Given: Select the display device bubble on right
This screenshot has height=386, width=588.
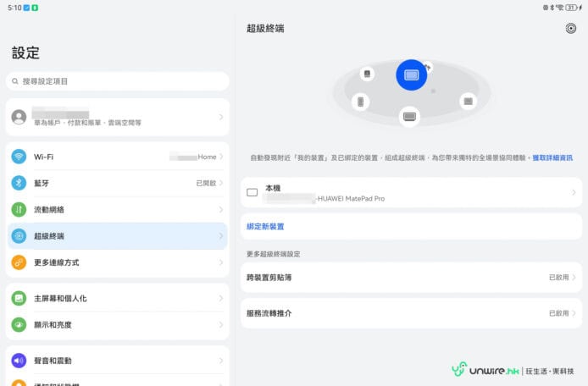Looking at the screenshot, I should coord(468,101).
